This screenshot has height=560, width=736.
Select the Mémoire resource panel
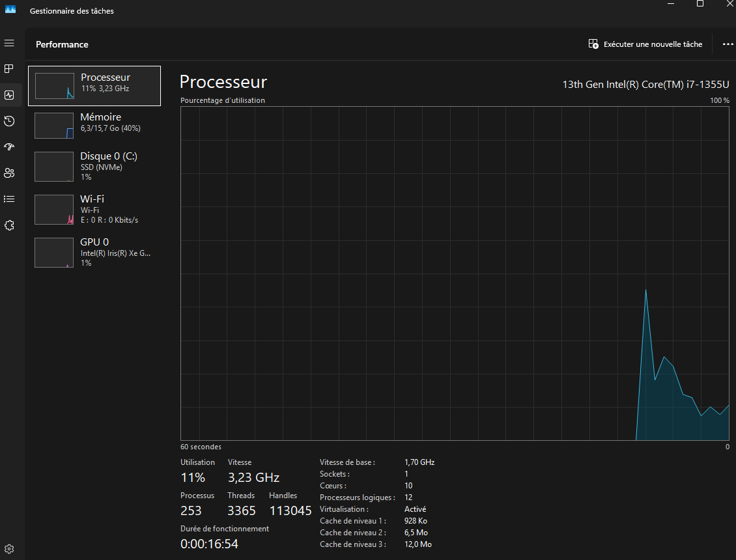tap(94, 124)
